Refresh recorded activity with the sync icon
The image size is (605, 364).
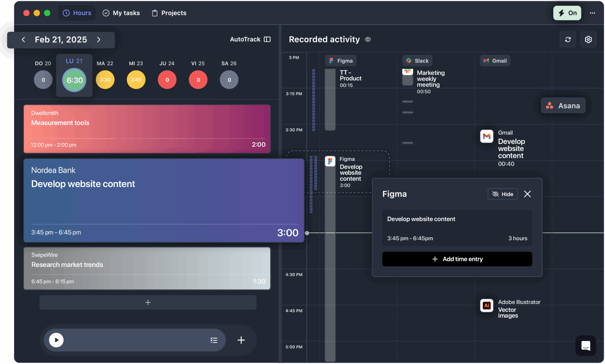(568, 39)
